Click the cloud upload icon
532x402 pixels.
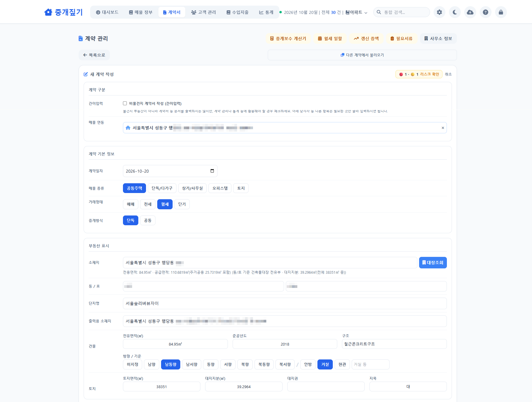tap(470, 12)
